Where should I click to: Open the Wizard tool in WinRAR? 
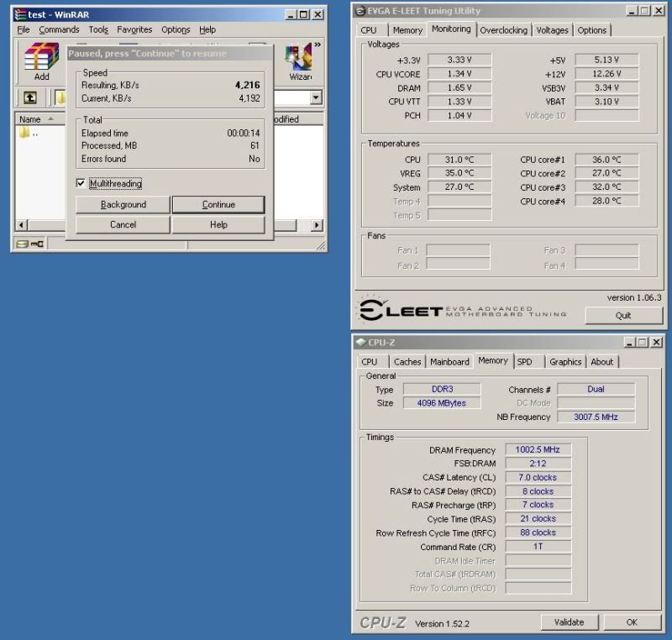pos(300,61)
